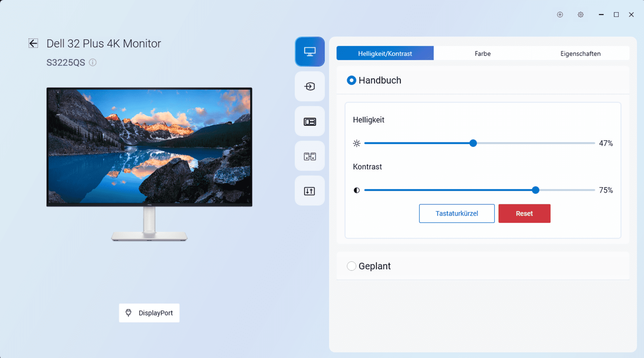Select the Geplant radio button
The height and width of the screenshot is (358, 644).
coord(351,266)
